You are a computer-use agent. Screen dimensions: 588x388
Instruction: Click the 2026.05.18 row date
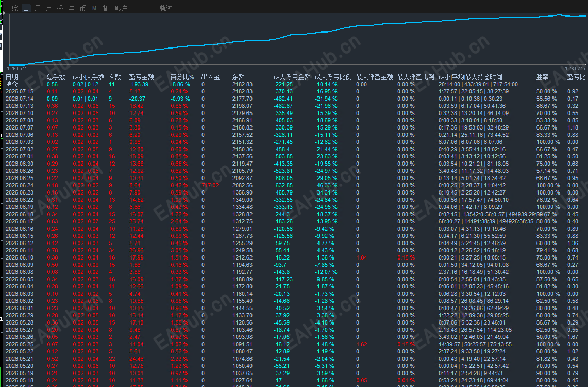(x=20, y=380)
